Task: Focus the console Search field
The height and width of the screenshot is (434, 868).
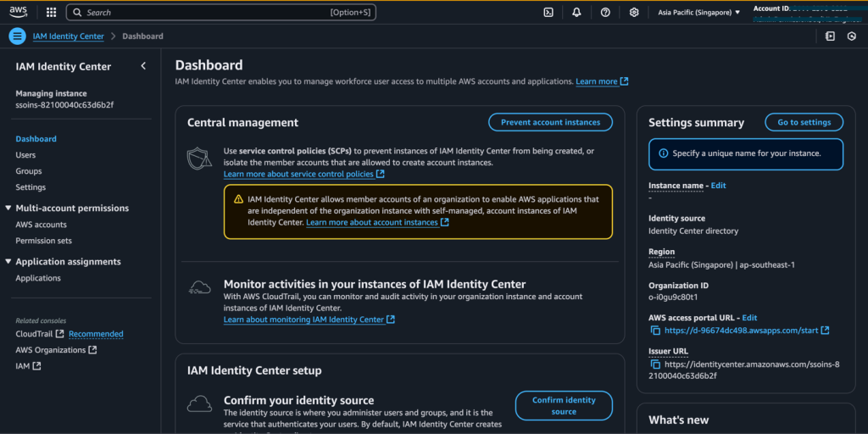Action: (x=221, y=12)
